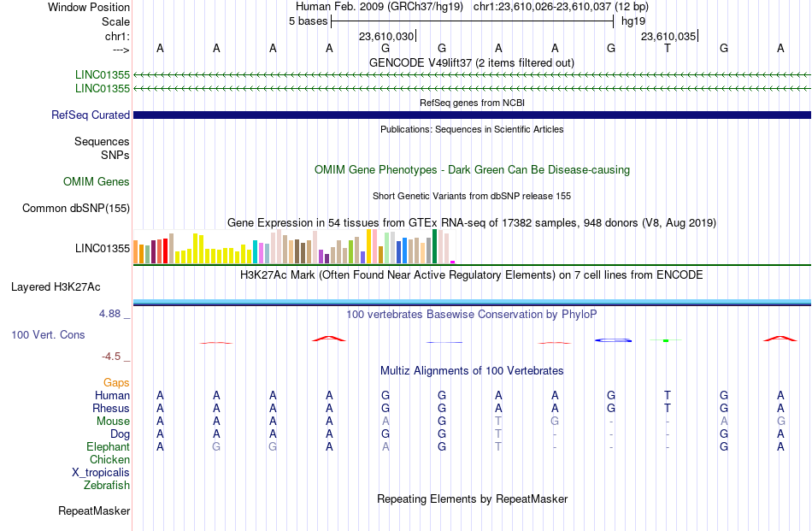Select the Human alignment row label
The image size is (812, 531).
[112, 396]
